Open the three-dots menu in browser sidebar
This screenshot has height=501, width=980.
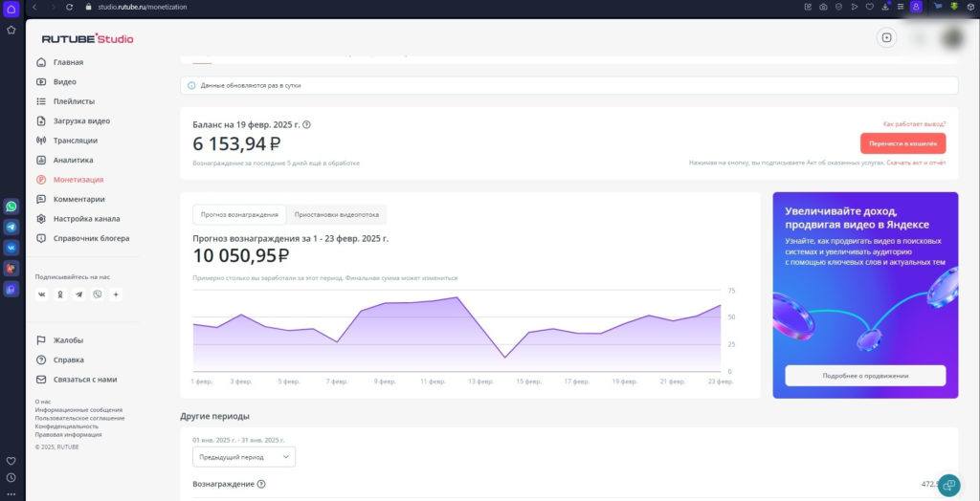click(x=11, y=494)
